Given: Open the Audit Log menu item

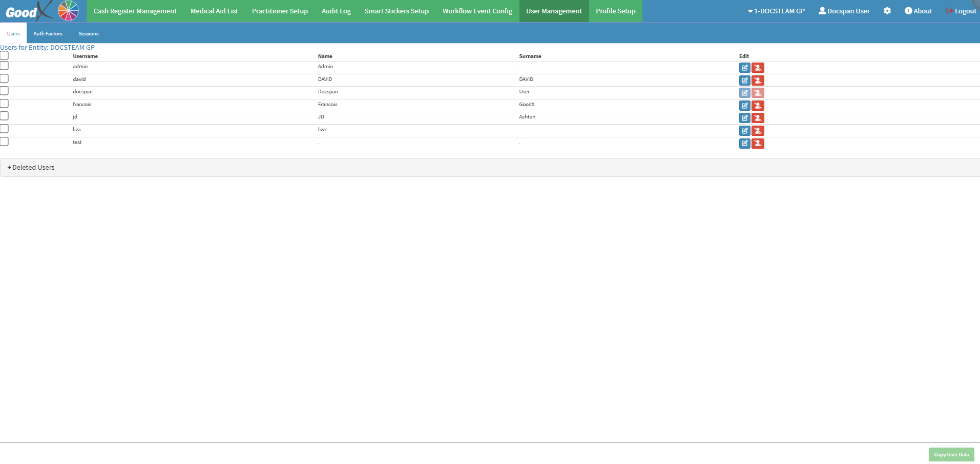Looking at the screenshot, I should click(x=336, y=11).
